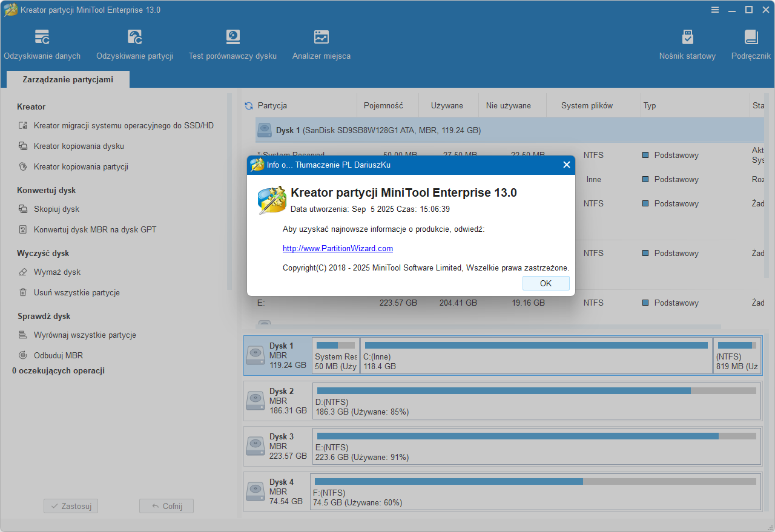Click the Zastosuj button
This screenshot has width=775, height=532.
point(71,506)
